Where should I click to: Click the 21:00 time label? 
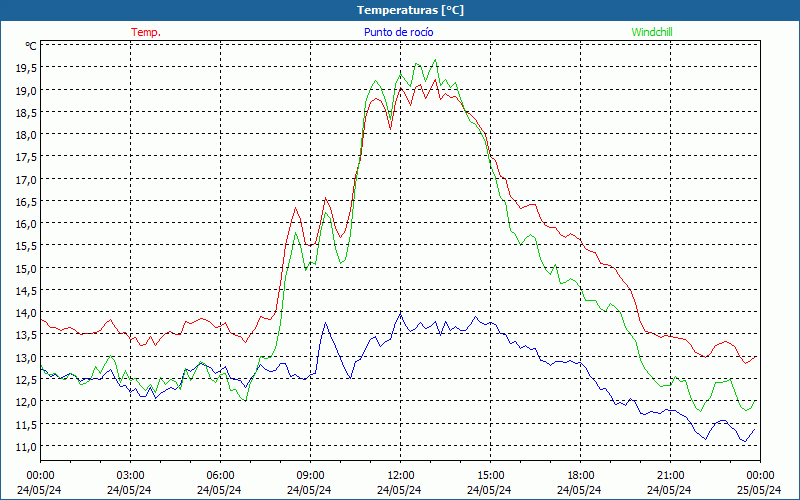(670, 476)
